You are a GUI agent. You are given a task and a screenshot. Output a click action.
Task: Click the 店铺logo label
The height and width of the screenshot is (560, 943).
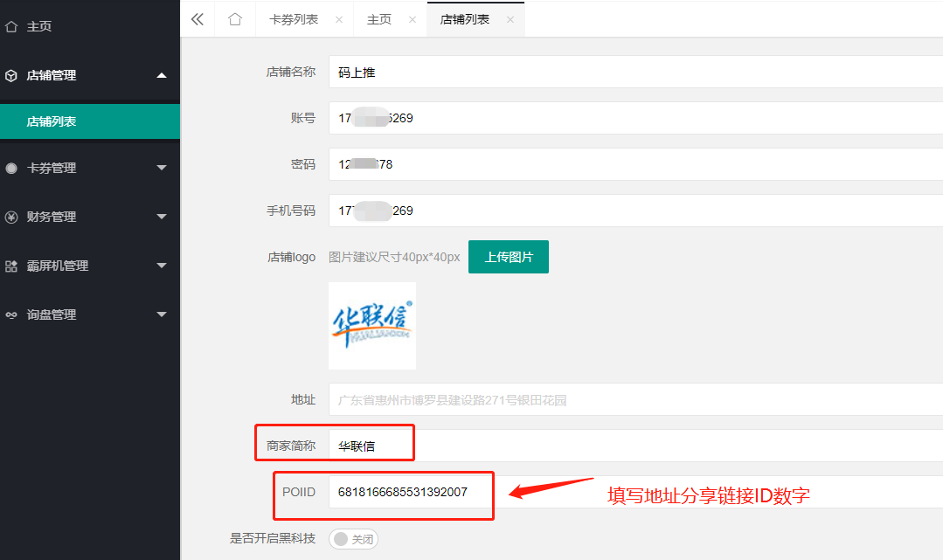point(291,258)
